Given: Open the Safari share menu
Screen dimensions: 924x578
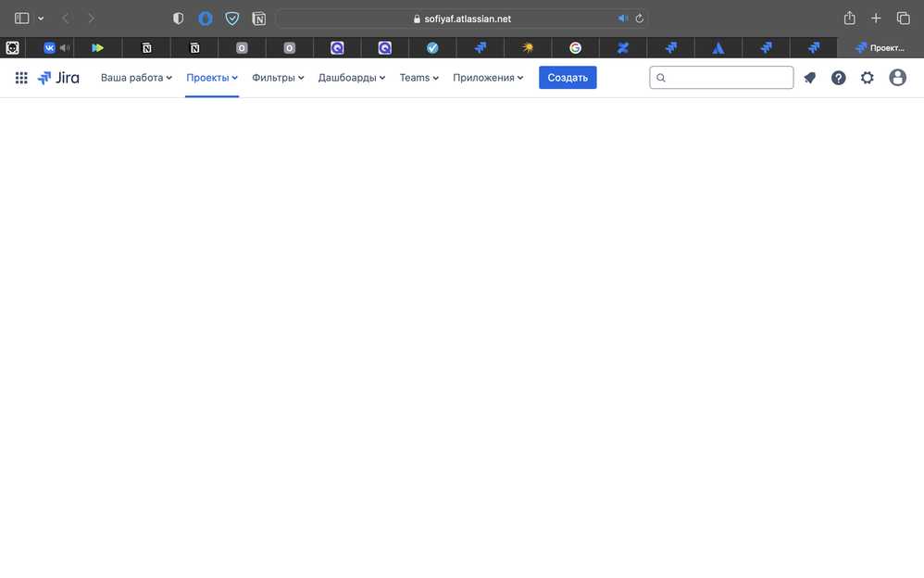Looking at the screenshot, I should point(849,18).
